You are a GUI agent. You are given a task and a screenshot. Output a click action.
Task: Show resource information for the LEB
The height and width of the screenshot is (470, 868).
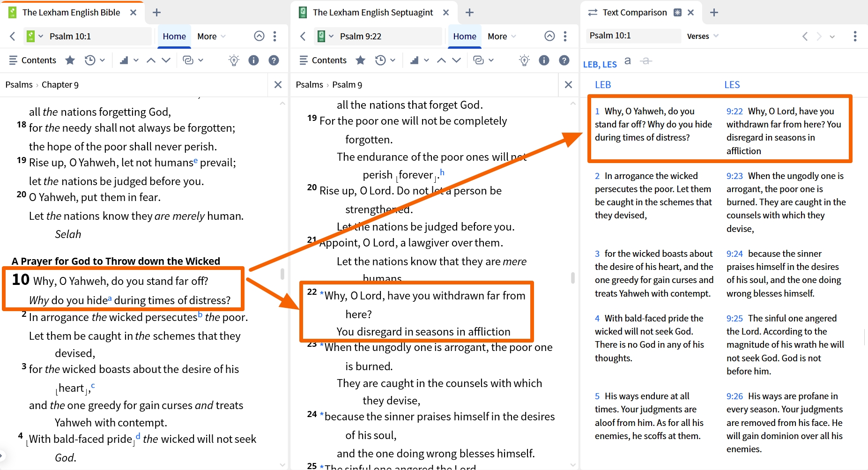253,60
